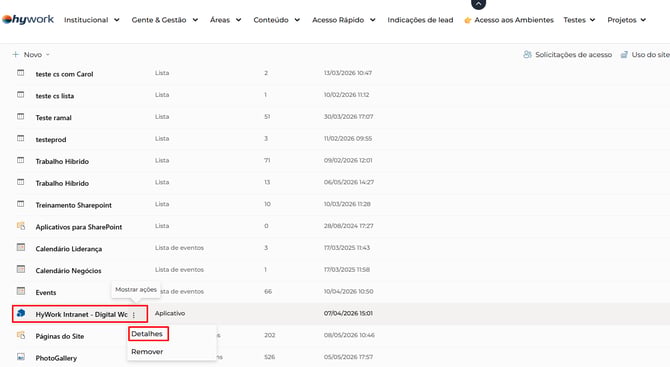Open Uso do site
This screenshot has height=367, width=670.
(650, 55)
